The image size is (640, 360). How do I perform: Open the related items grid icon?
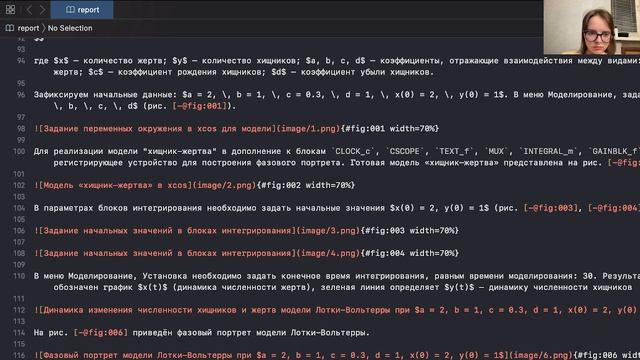point(11,9)
